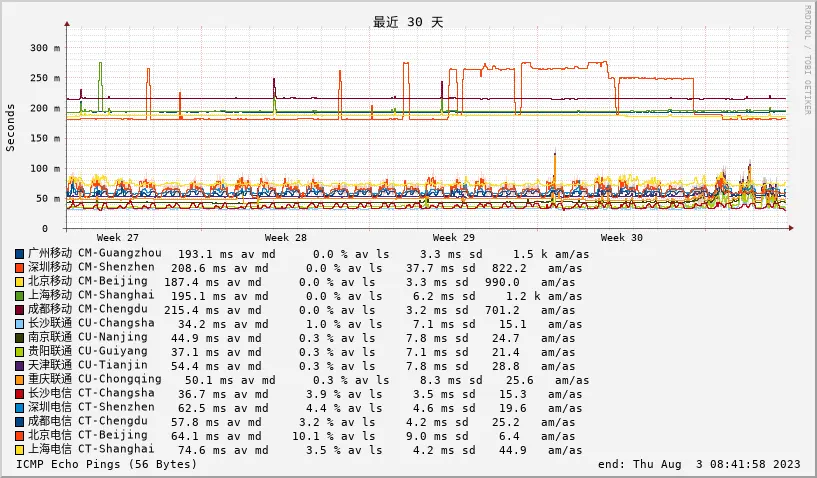Click the 300 m y-axis tick label
817x478 pixels.
(45, 47)
